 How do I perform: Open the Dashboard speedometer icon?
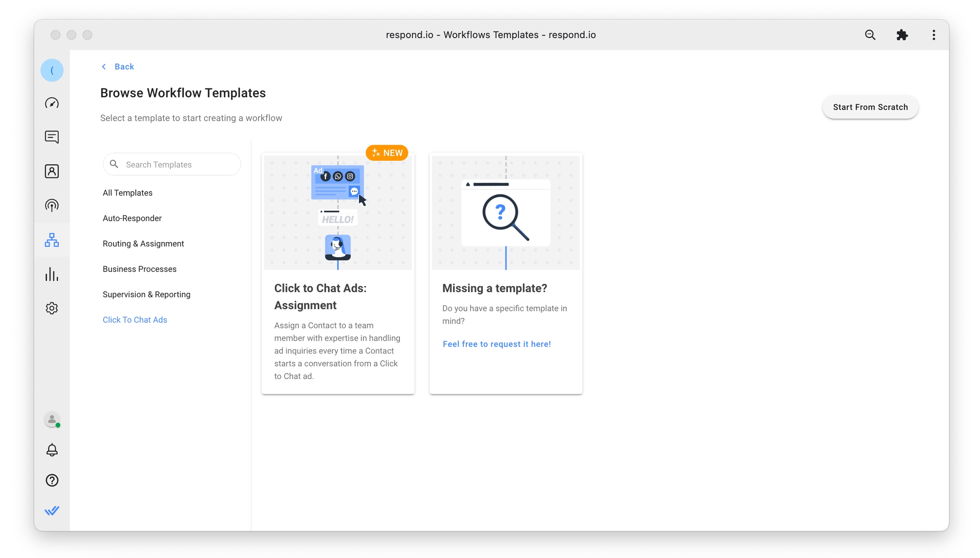(52, 103)
